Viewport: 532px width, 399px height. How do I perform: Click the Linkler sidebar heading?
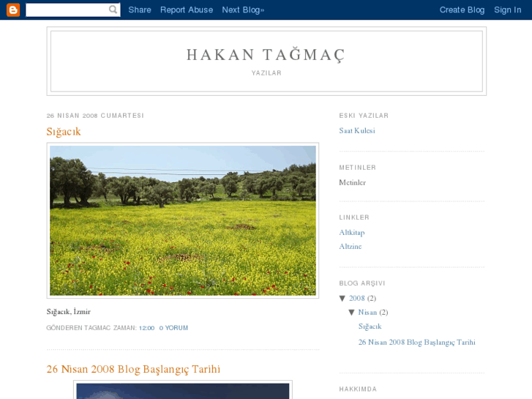click(354, 217)
